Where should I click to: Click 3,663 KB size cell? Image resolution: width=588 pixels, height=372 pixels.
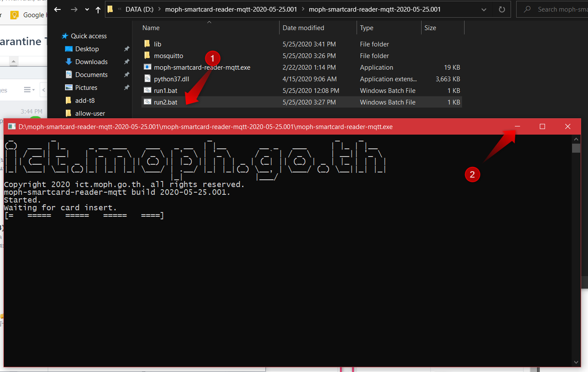(x=448, y=79)
